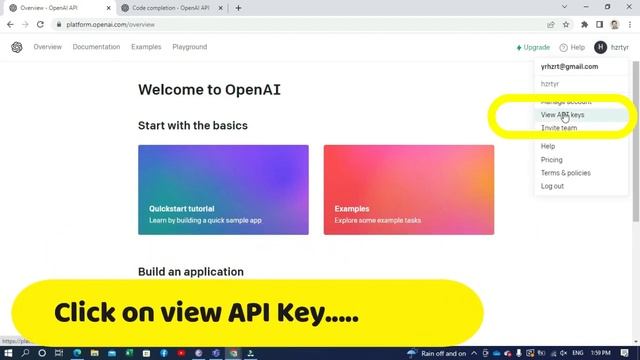
Task: Open the Quickstart tutorial card
Action: click(223, 190)
